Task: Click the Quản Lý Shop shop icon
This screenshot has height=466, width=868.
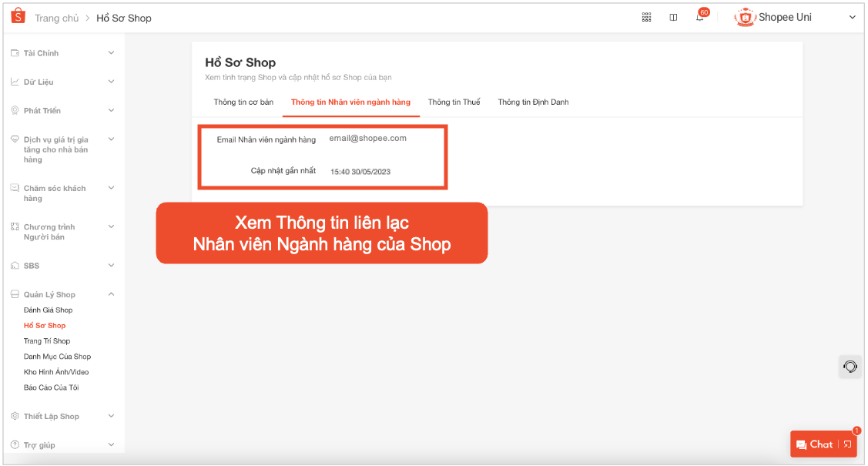Action: point(15,294)
